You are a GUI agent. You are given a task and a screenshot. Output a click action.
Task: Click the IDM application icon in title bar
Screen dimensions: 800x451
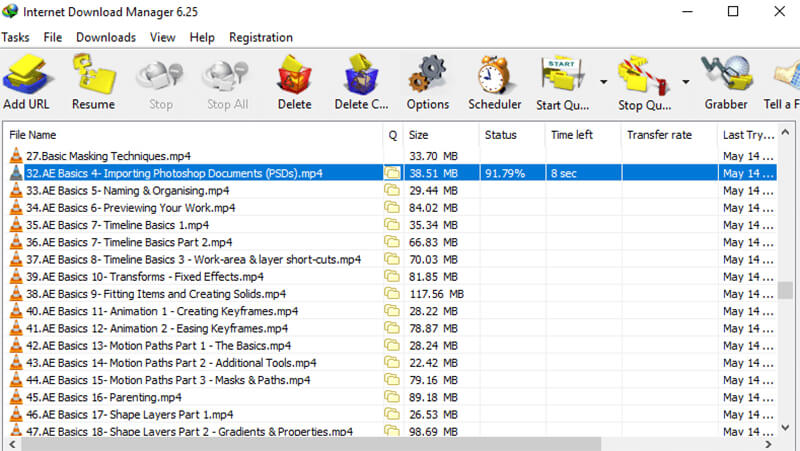[x=10, y=11]
